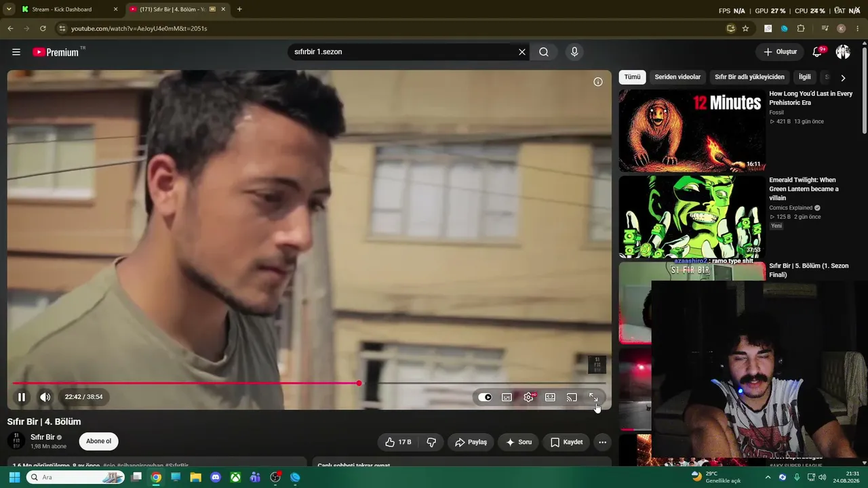Viewport: 868px width, 488px height.
Task: Select the Tümü filter chip
Action: 632,77
